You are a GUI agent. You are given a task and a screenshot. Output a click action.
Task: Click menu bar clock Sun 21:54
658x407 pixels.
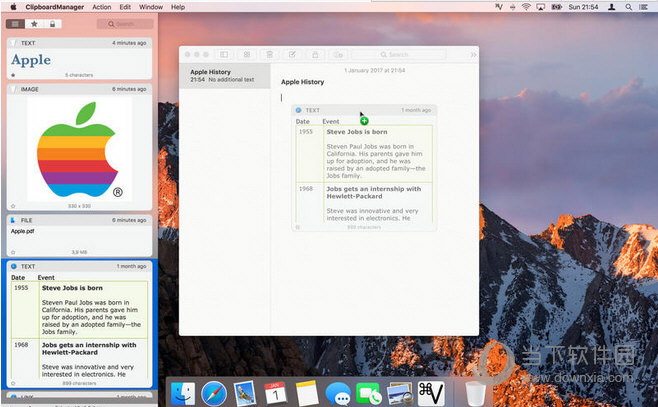click(x=583, y=7)
